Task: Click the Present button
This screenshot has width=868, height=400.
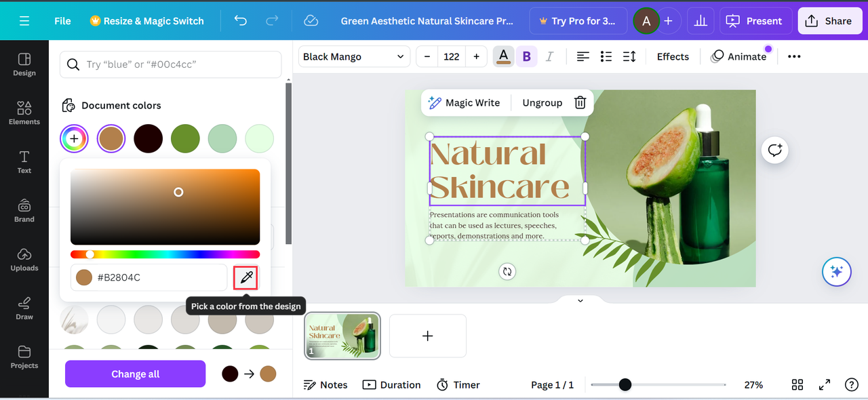Action: click(754, 21)
